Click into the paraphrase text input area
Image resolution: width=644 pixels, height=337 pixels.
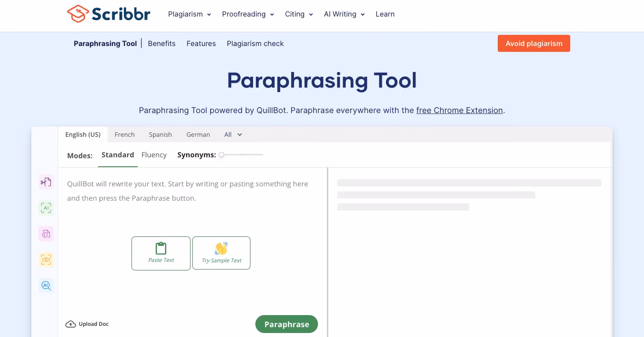pos(192,241)
